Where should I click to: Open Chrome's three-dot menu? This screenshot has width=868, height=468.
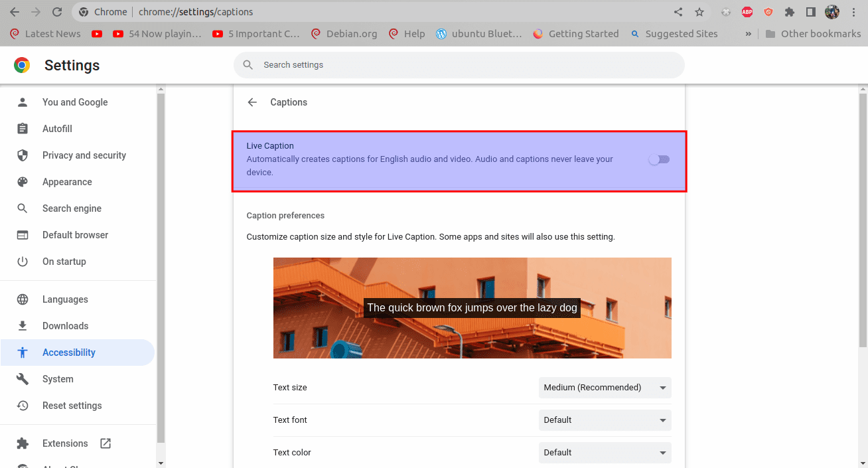(853, 12)
